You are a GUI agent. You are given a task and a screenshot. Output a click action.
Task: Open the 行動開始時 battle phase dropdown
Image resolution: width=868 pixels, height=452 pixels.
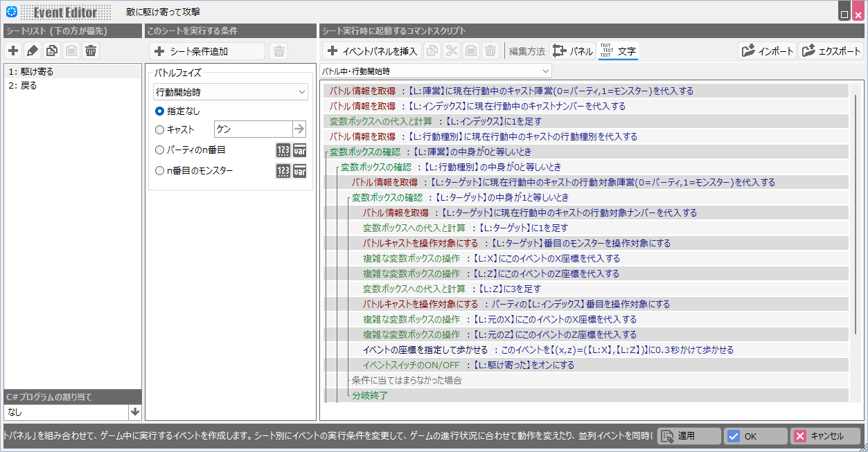(230, 91)
